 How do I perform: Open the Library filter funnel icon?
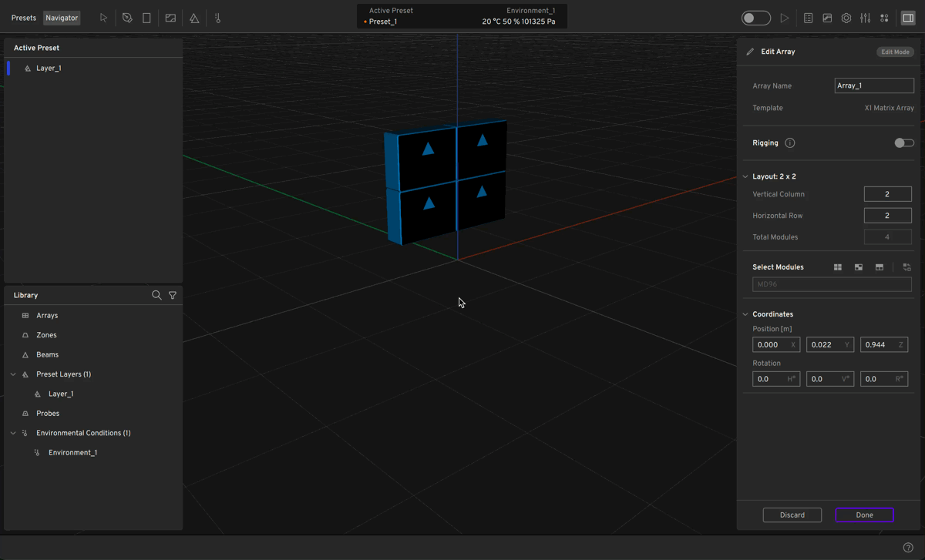173,295
